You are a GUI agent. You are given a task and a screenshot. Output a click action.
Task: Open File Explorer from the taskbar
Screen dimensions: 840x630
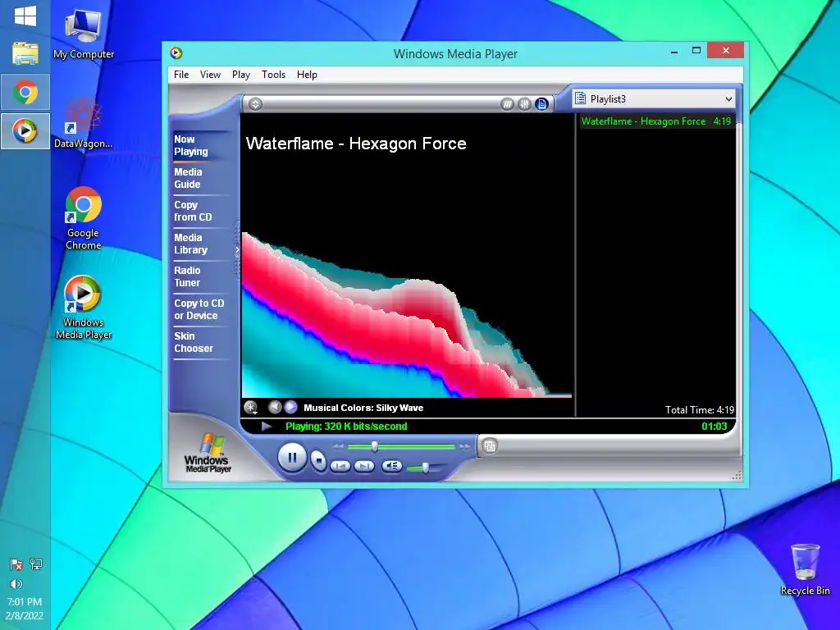point(25,53)
